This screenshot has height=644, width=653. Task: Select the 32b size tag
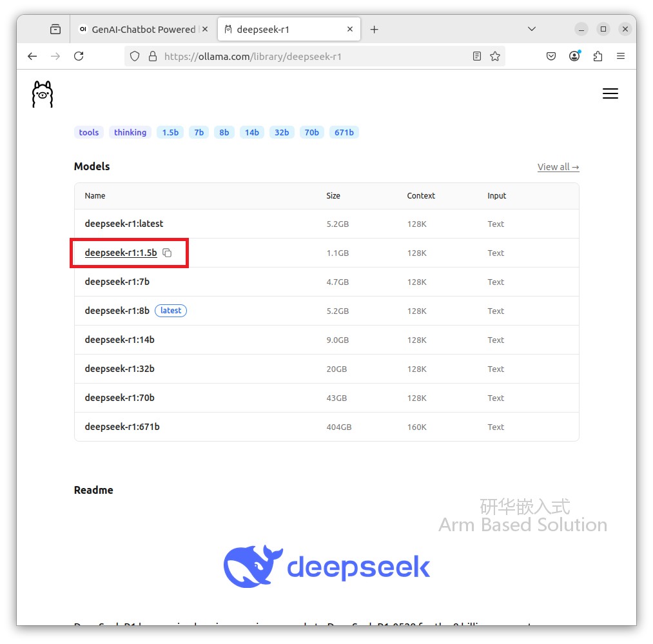pyautogui.click(x=282, y=132)
